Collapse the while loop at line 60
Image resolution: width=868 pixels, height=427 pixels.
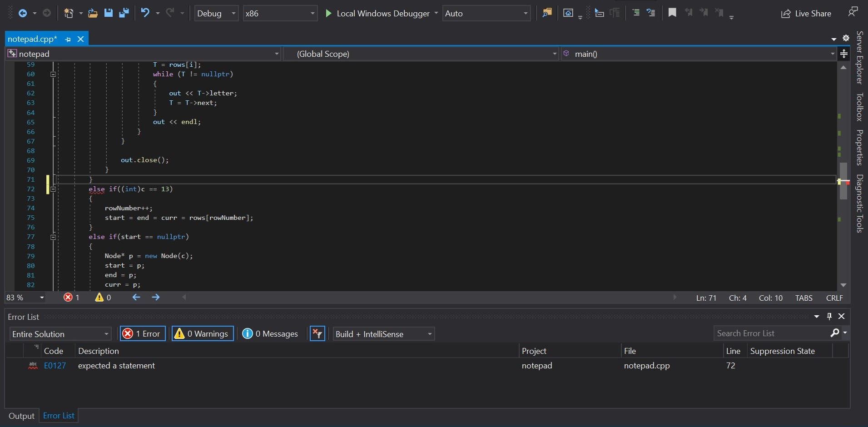click(53, 74)
